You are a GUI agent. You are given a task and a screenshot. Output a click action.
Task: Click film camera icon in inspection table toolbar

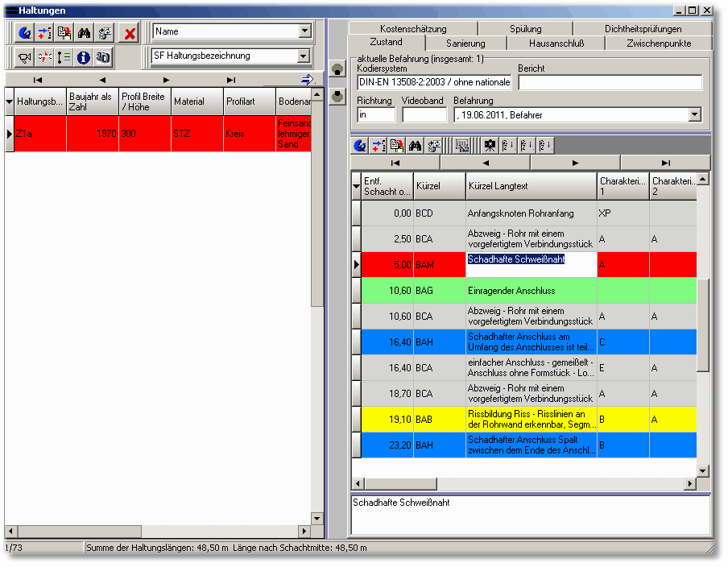(x=490, y=146)
